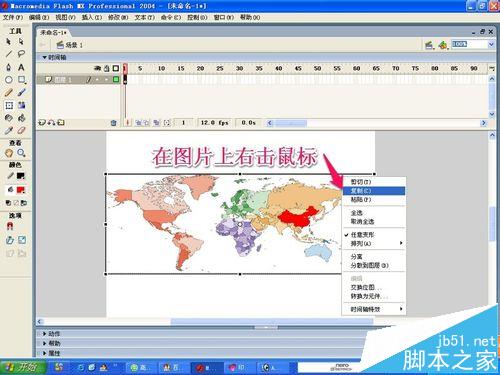Expand the 属性 properties panel
Screen dimensions: 500x375
pyautogui.click(x=44, y=353)
